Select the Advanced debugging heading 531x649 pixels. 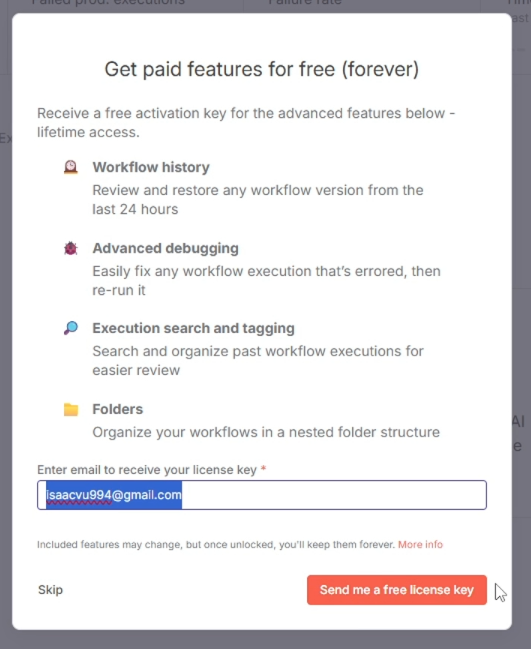coord(166,248)
